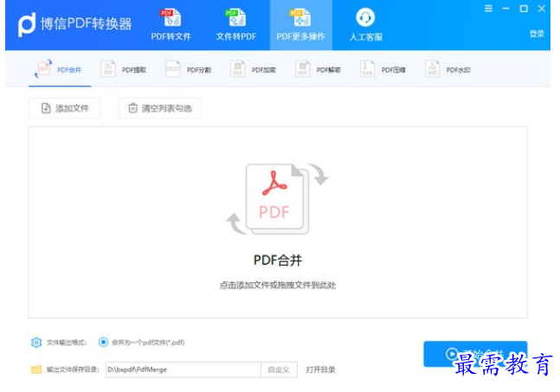Select the PDF更多操作 section
Image resolution: width=560 pixels, height=392 pixels.
tap(300, 24)
